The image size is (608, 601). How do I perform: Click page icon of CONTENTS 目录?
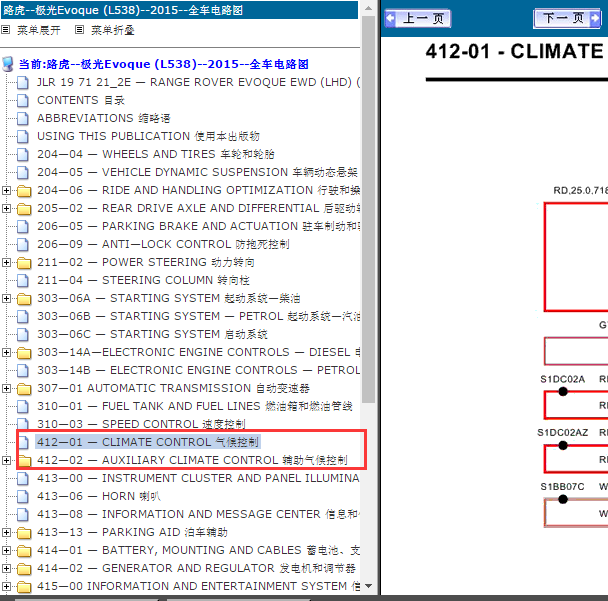23,100
